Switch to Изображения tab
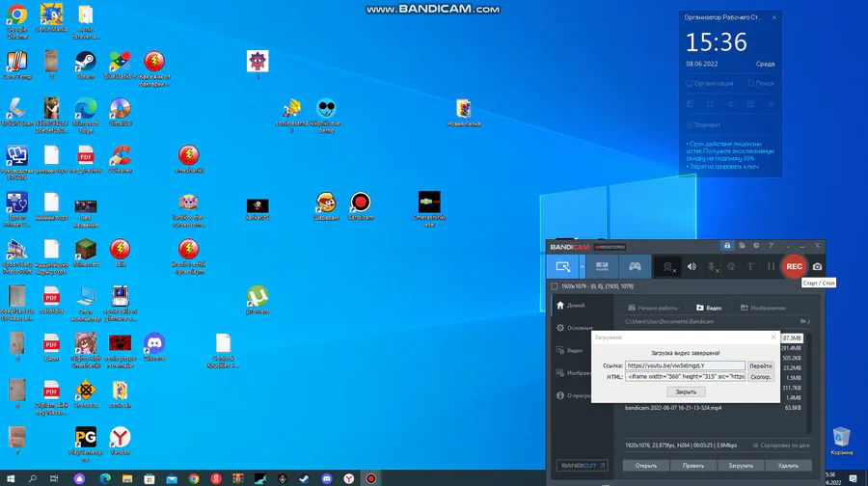 pyautogui.click(x=763, y=308)
